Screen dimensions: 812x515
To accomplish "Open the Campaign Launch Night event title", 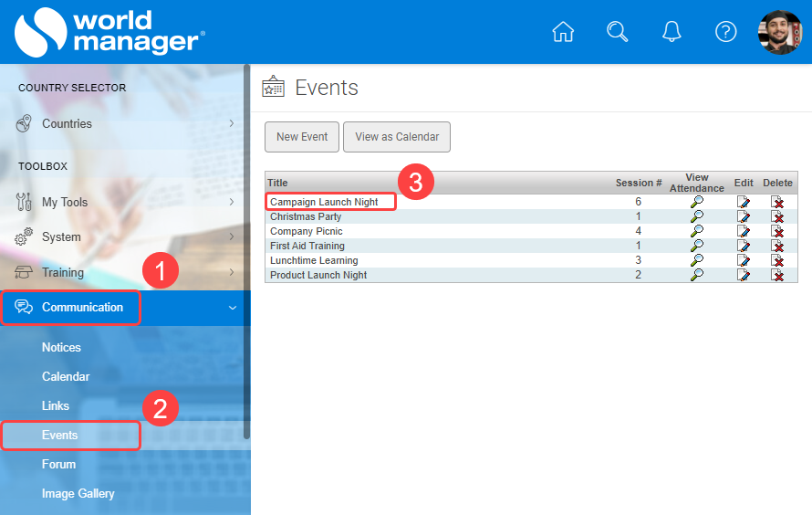I will pyautogui.click(x=324, y=202).
